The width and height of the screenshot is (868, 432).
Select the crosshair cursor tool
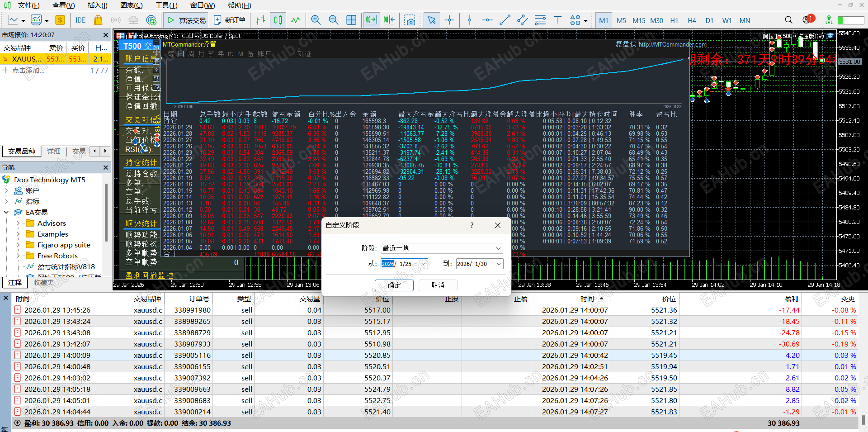[449, 20]
